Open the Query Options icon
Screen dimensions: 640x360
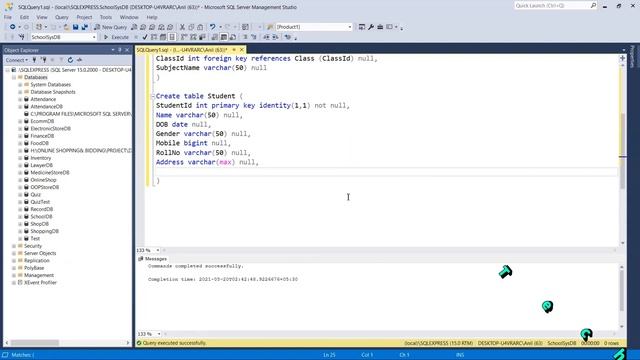[x=163, y=37]
